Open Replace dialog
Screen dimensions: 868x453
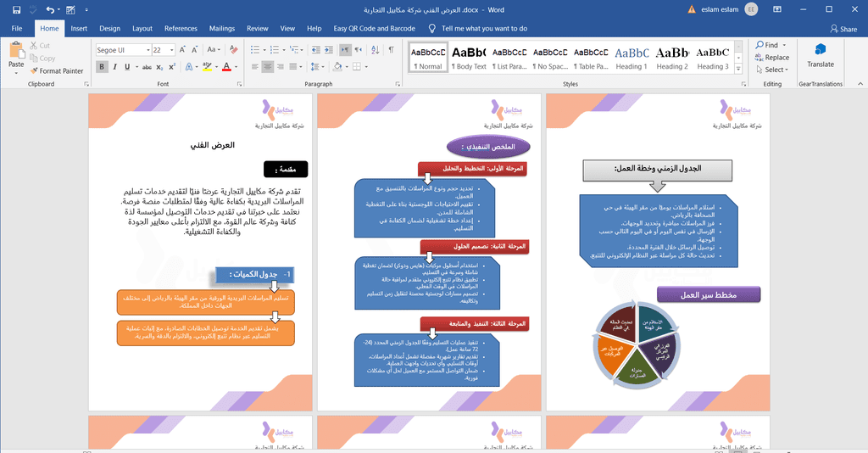(772, 57)
